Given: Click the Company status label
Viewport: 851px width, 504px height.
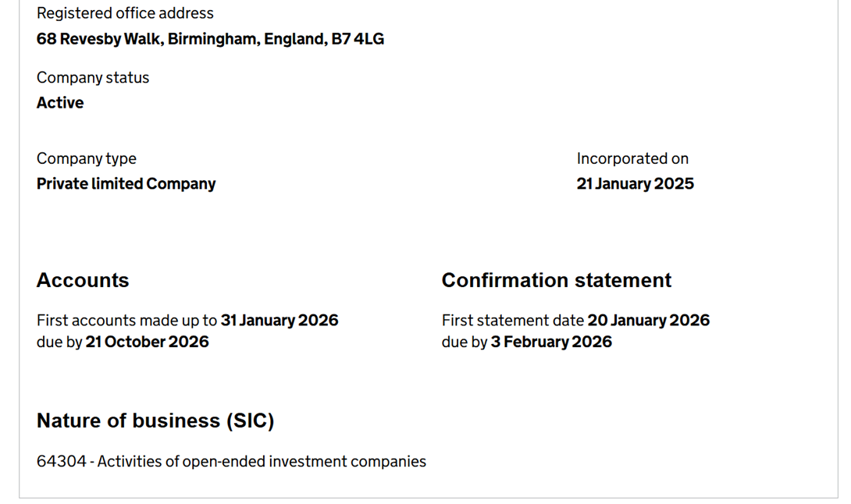Looking at the screenshot, I should (x=93, y=77).
